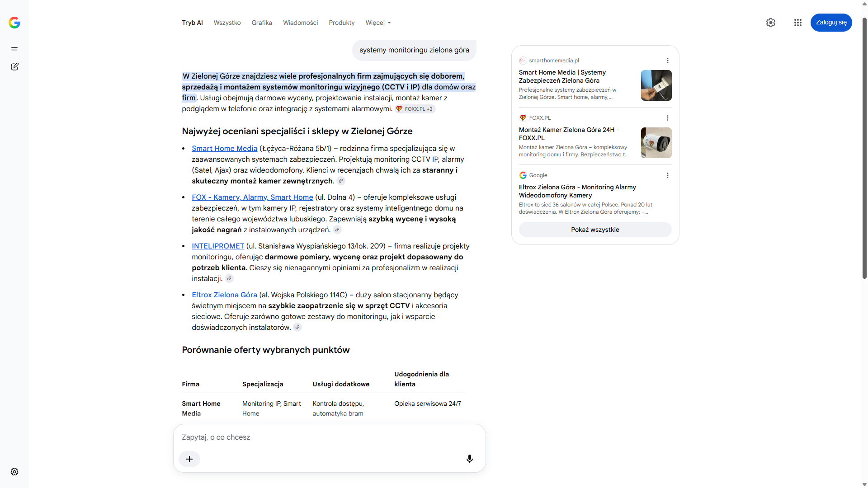Open the INTELIPROMET link

218,246
